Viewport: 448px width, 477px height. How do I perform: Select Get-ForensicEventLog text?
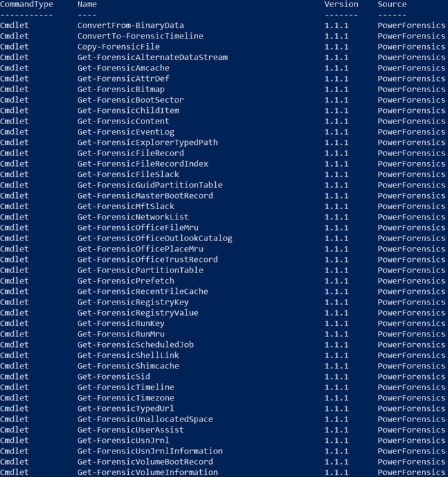[x=126, y=132]
